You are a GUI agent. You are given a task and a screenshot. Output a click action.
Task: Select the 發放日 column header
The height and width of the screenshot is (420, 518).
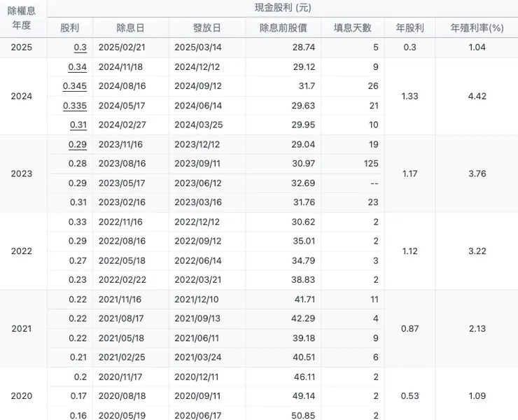click(x=206, y=28)
